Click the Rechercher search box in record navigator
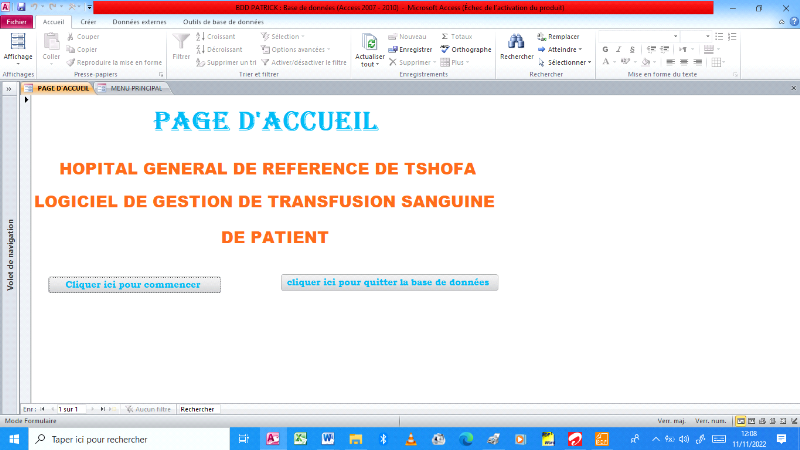This screenshot has height=450, width=800. (198, 409)
